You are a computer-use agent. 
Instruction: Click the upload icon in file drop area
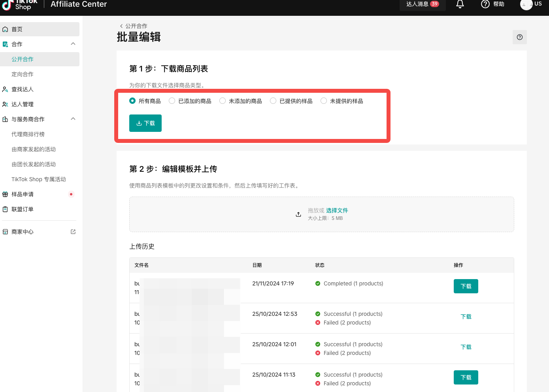(298, 214)
